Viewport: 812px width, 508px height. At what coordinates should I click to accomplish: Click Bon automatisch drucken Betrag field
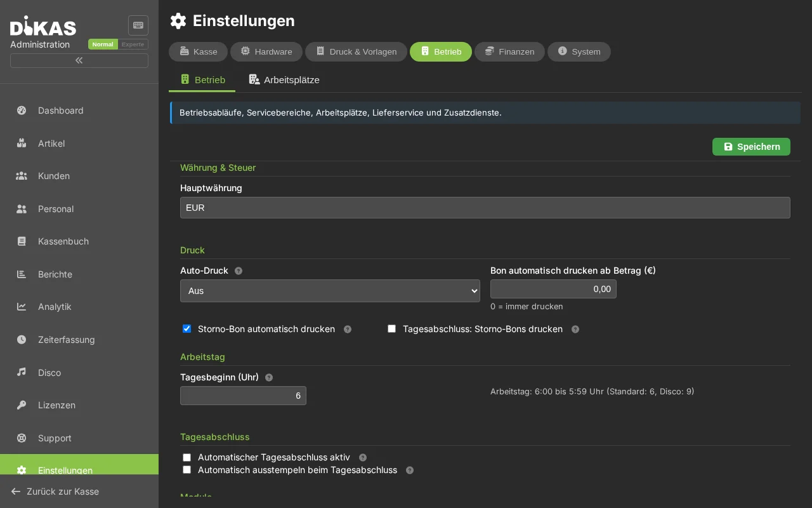[x=553, y=289]
